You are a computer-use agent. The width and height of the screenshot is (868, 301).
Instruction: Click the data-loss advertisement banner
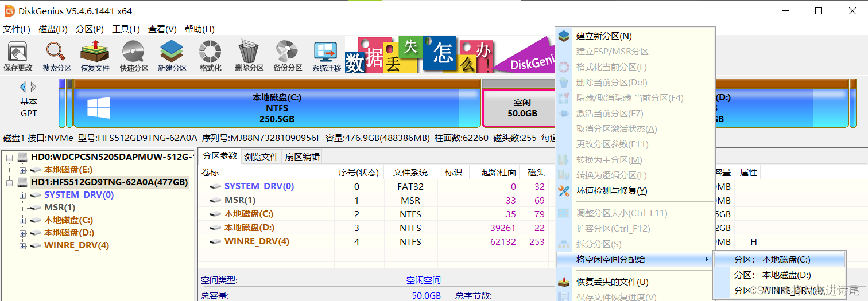[449, 55]
